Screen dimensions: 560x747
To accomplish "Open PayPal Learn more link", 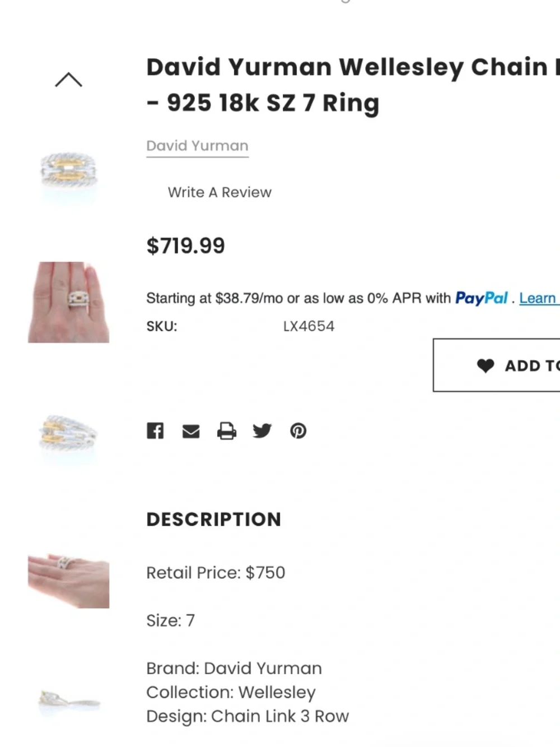I will tap(539, 298).
